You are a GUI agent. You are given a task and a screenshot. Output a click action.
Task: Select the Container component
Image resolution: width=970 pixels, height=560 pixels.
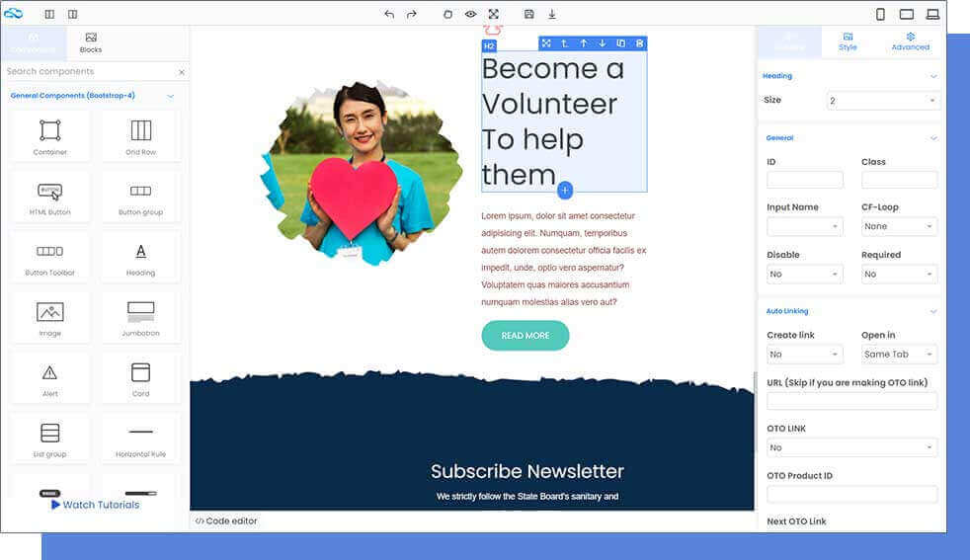tap(50, 136)
